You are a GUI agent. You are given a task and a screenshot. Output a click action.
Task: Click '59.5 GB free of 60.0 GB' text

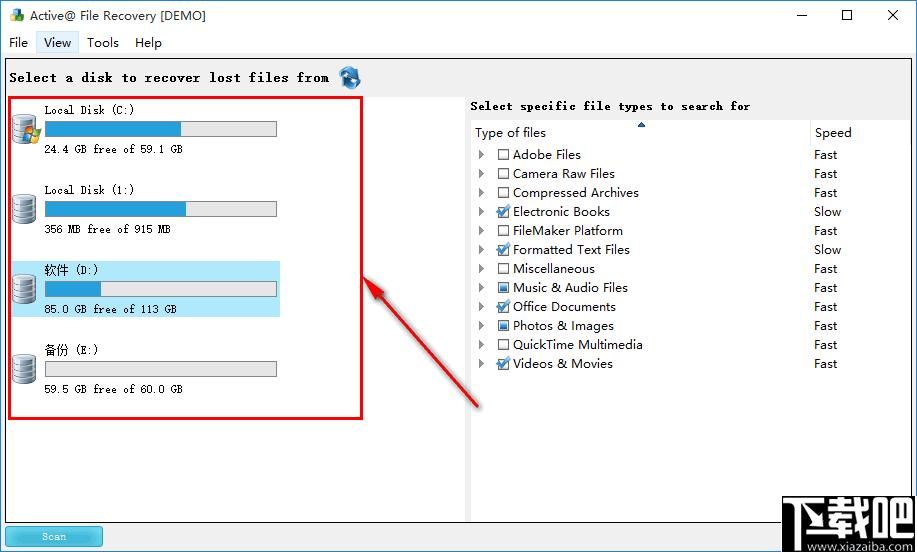[113, 389]
